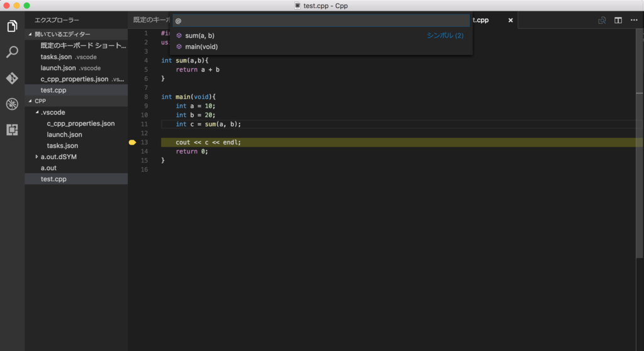Click the editor vertical scrollbar
This screenshot has width=644, height=351.
(639, 144)
